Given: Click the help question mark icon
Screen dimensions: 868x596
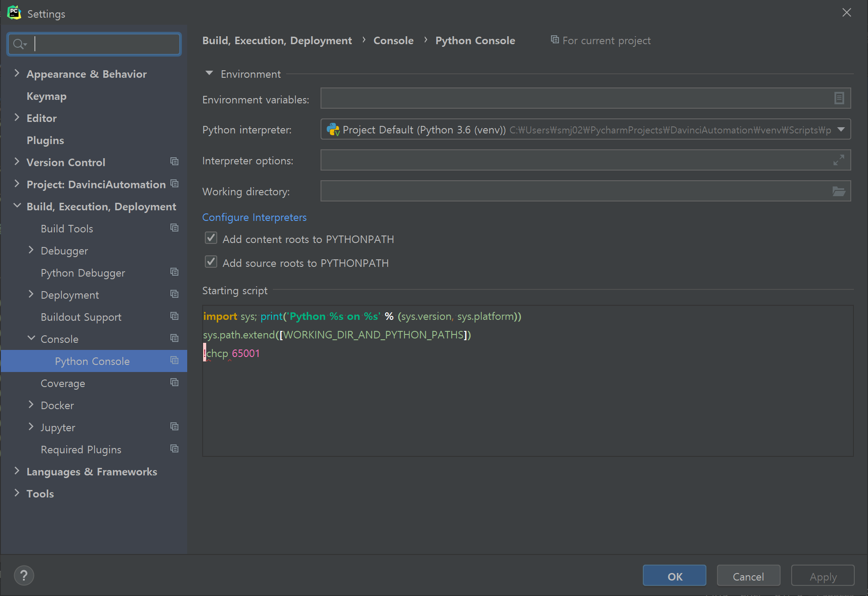Looking at the screenshot, I should coord(24,575).
